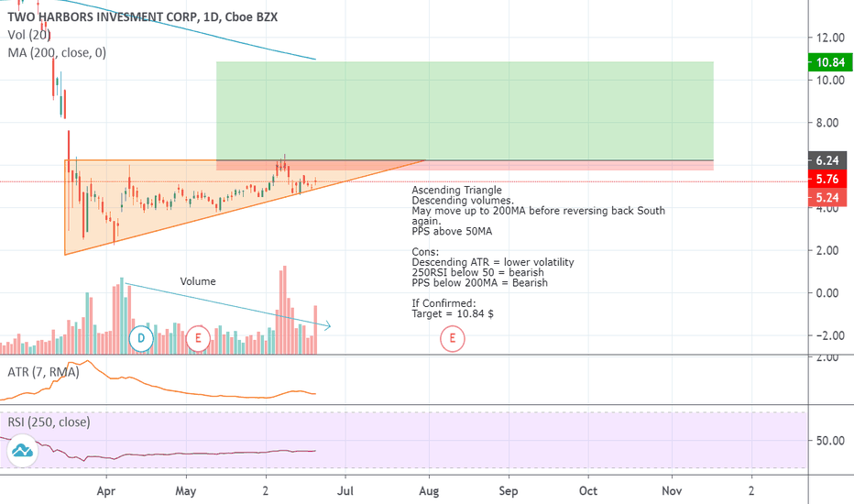Screen dimensions: 854x504
Task: Click the Vol (20) indicator label
Action: (x=29, y=35)
